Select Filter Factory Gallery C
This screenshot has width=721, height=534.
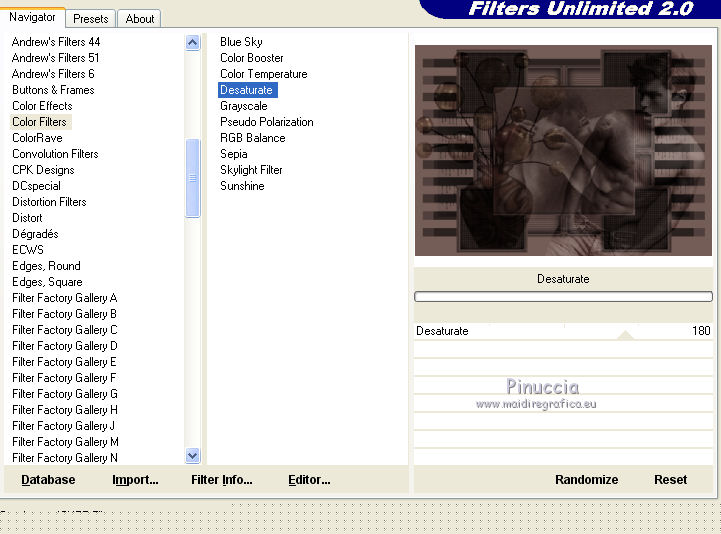(64, 330)
